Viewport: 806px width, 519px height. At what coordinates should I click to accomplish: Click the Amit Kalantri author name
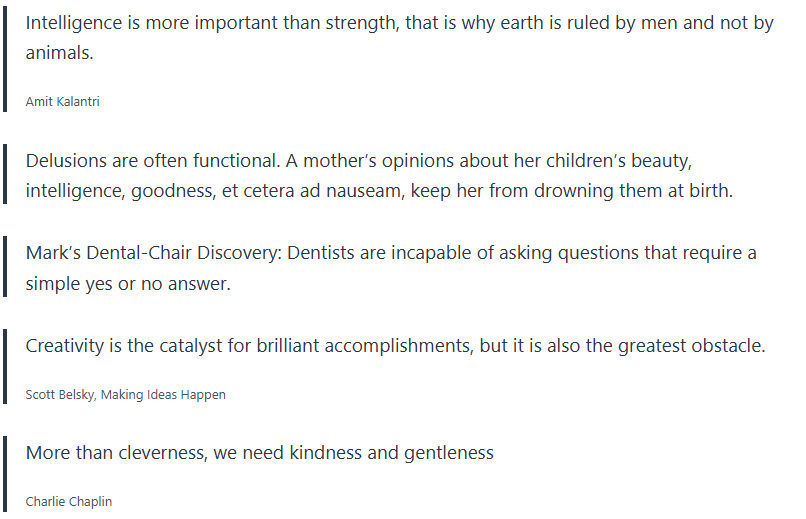[x=62, y=102]
